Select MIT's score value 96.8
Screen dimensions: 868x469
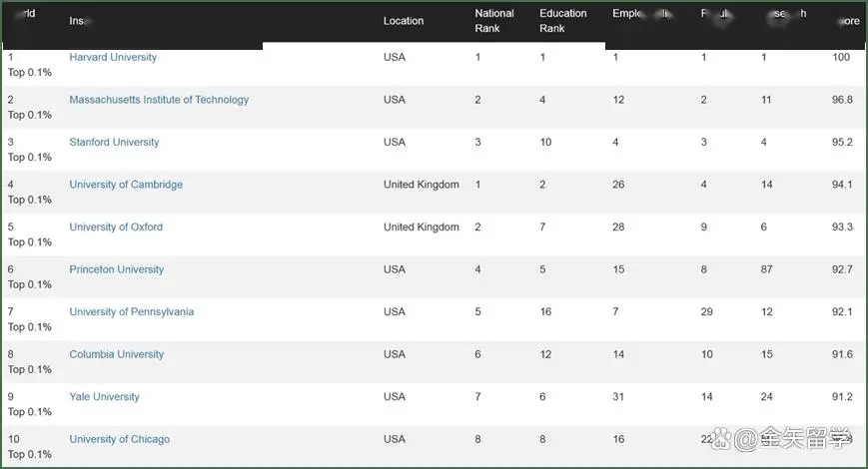click(842, 100)
